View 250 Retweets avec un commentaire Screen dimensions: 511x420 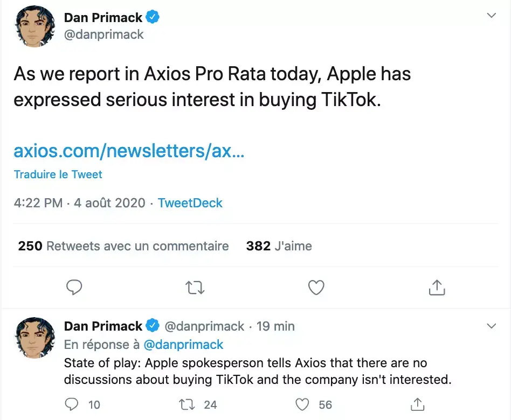pos(123,246)
